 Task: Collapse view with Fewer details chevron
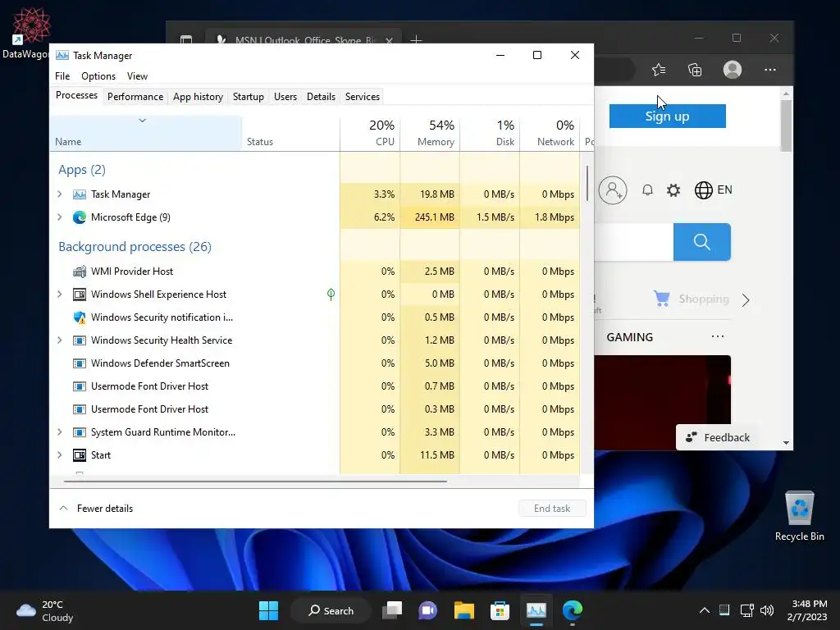point(63,508)
